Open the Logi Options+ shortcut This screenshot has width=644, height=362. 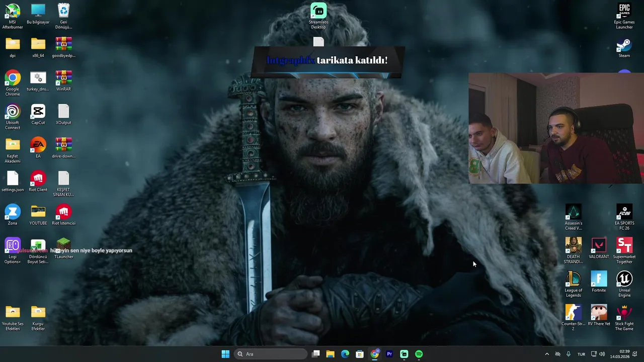coord(13,251)
